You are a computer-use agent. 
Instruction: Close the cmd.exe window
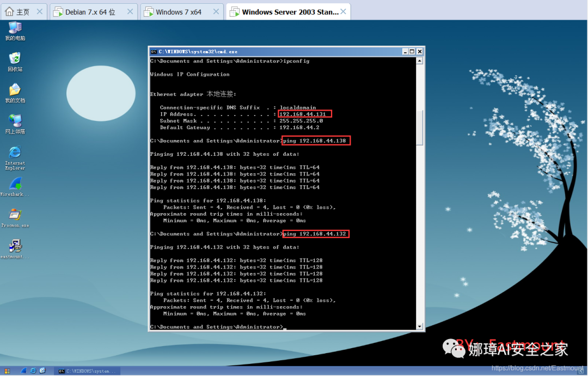coord(420,51)
